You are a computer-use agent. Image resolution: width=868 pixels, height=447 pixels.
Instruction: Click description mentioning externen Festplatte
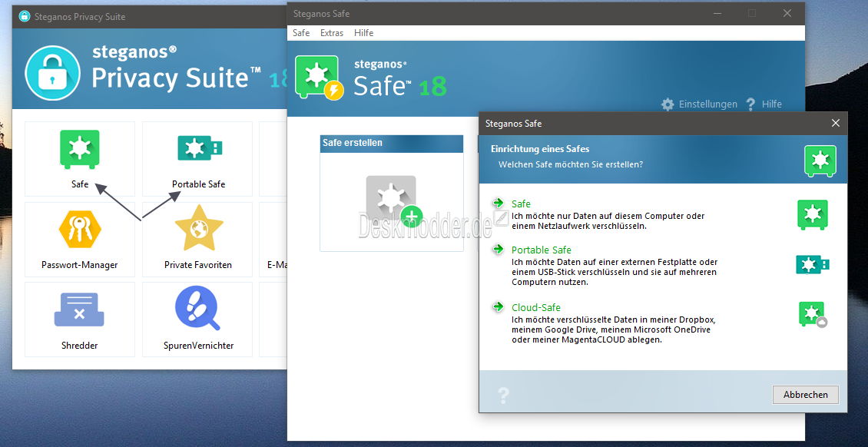[x=615, y=272]
